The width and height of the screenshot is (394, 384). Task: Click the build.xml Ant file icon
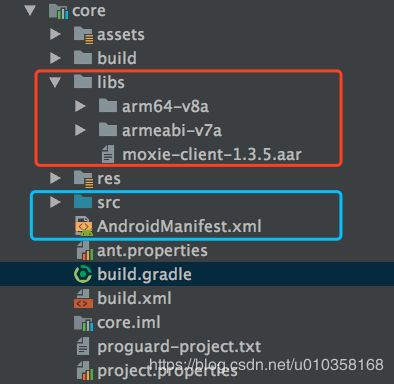pos(83,298)
